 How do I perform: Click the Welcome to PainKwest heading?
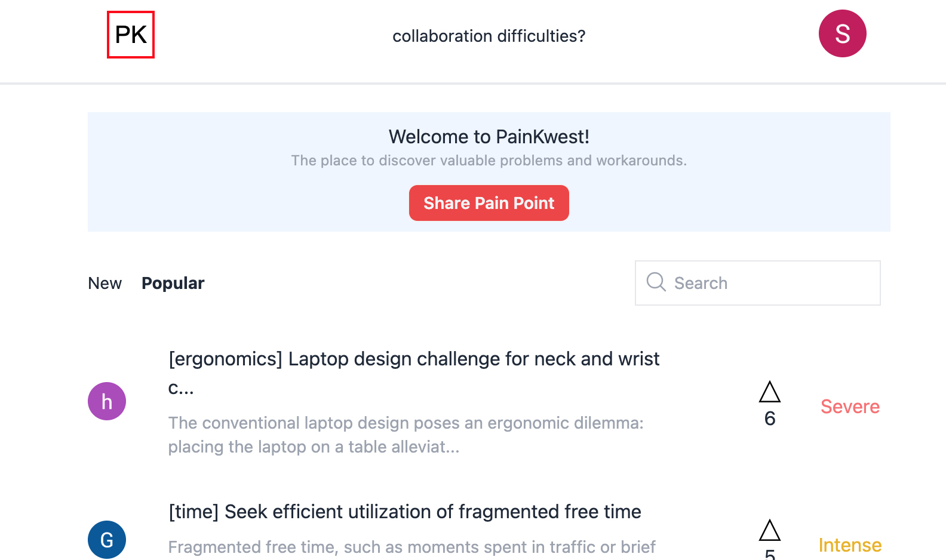click(x=489, y=137)
